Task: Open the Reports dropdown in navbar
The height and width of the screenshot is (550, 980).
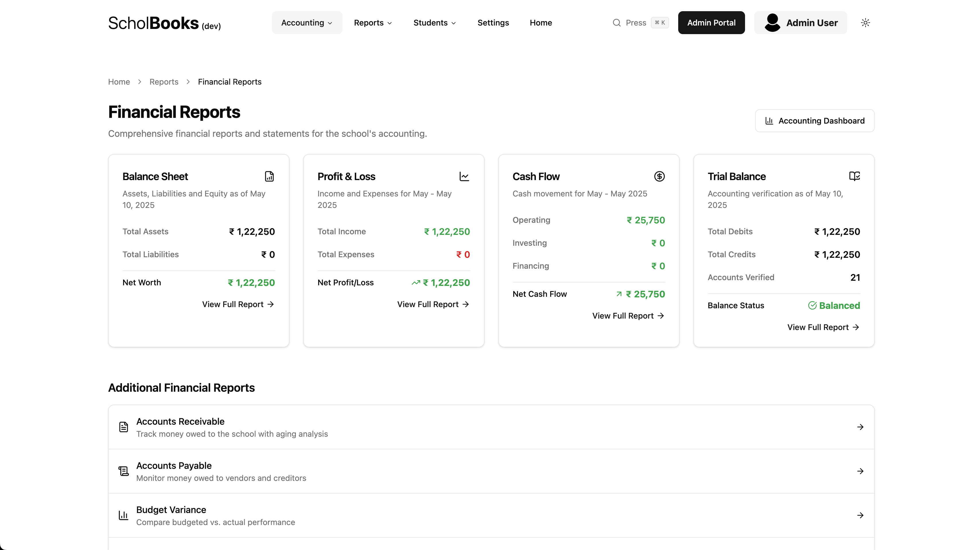Action: pos(372,23)
